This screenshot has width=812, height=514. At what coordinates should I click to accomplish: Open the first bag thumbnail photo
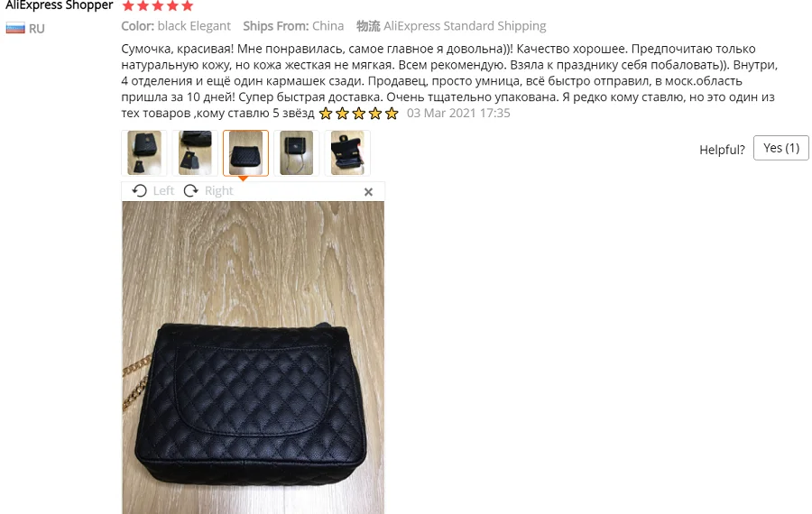(x=144, y=152)
